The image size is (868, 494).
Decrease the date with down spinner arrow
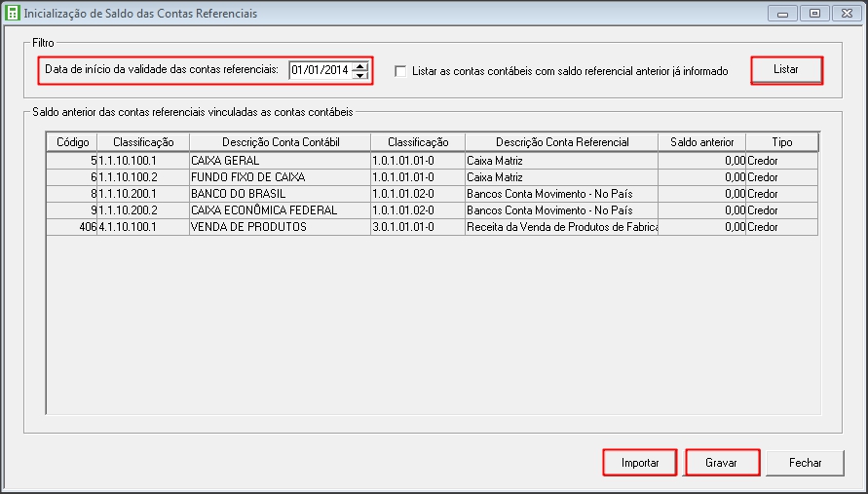[360, 75]
